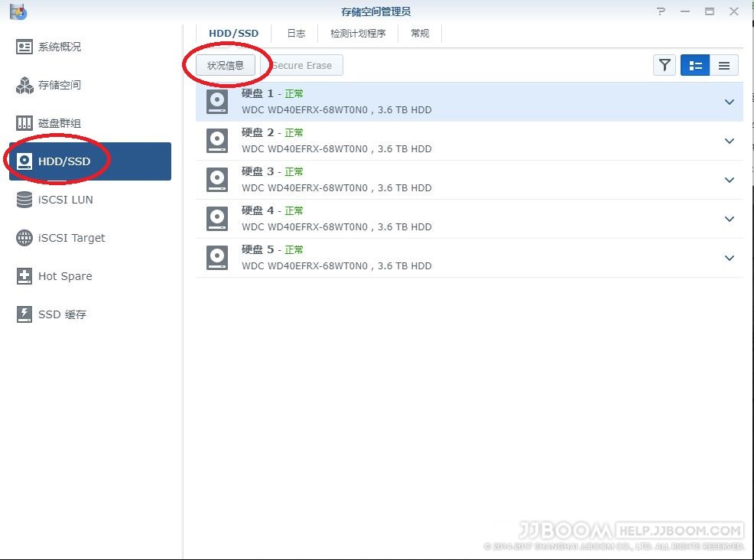
Task: Click the Secure Erase button
Action: (302, 66)
